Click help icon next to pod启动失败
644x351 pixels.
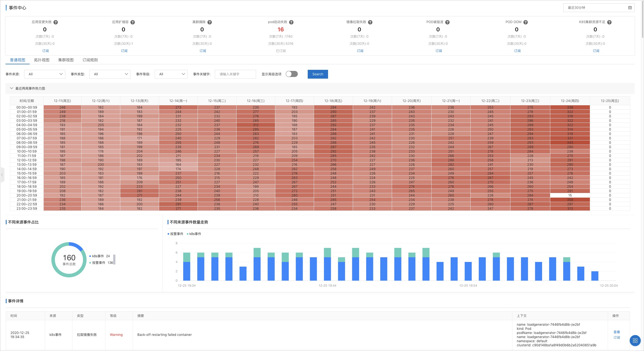click(291, 22)
